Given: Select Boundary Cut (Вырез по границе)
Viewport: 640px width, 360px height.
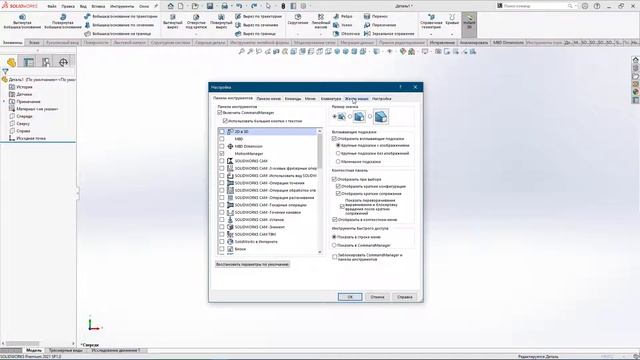Looking at the screenshot, I should click(x=256, y=34).
